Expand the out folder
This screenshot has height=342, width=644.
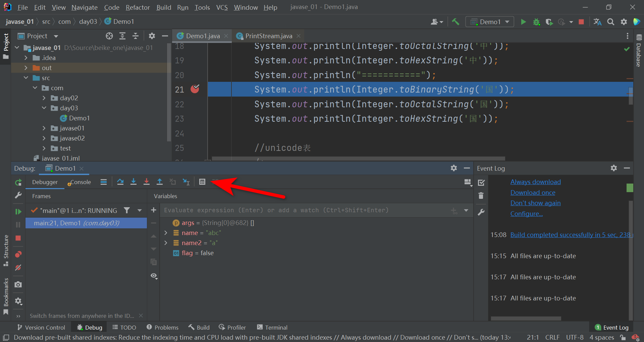tap(26, 68)
